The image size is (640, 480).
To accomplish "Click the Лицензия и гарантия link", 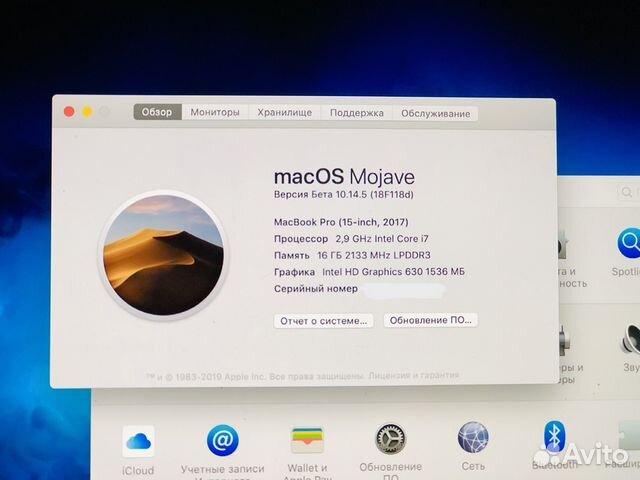I will click(414, 375).
